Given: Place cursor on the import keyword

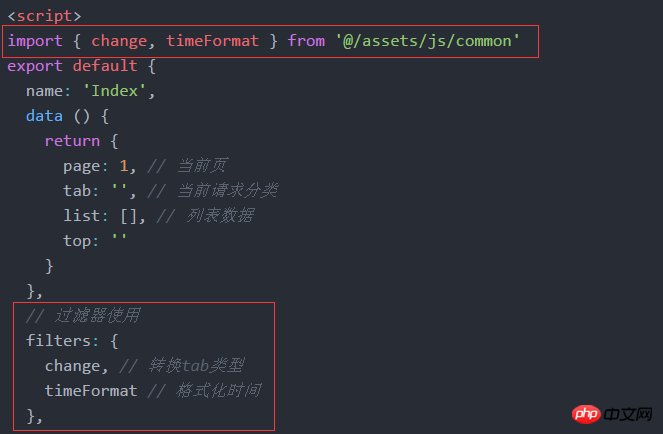Looking at the screenshot, I should coord(35,41).
